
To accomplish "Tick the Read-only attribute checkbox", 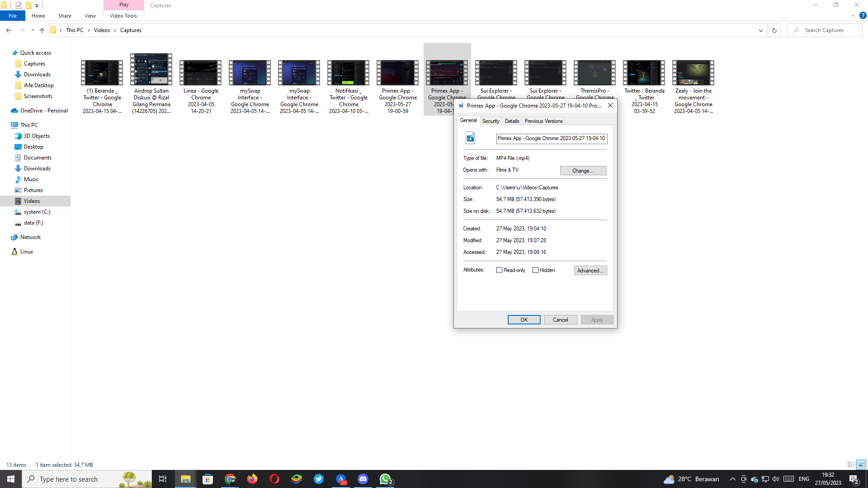I will (499, 270).
